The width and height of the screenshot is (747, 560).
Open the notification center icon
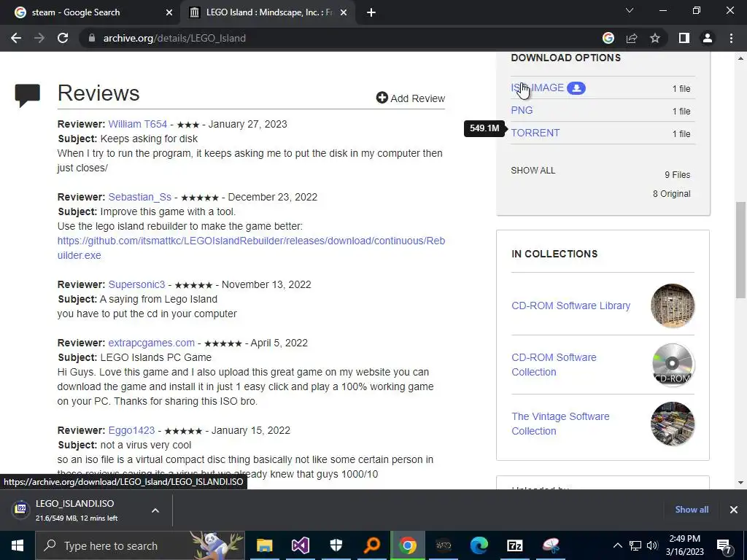coord(724,545)
